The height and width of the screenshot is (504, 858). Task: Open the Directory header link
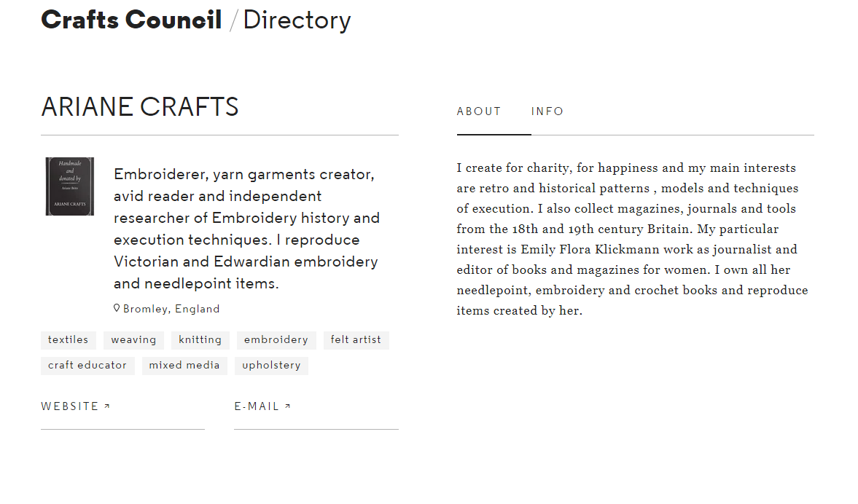297,21
